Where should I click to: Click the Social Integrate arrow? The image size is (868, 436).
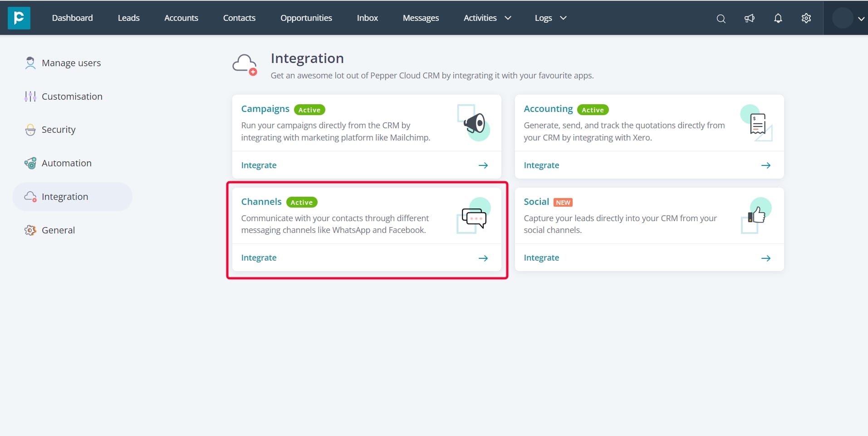point(766,258)
